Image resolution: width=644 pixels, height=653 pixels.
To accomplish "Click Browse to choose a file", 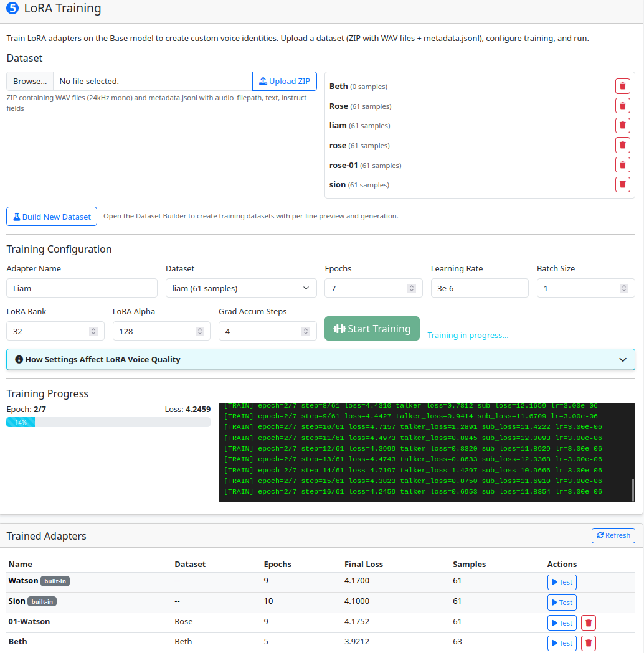I will point(30,82).
